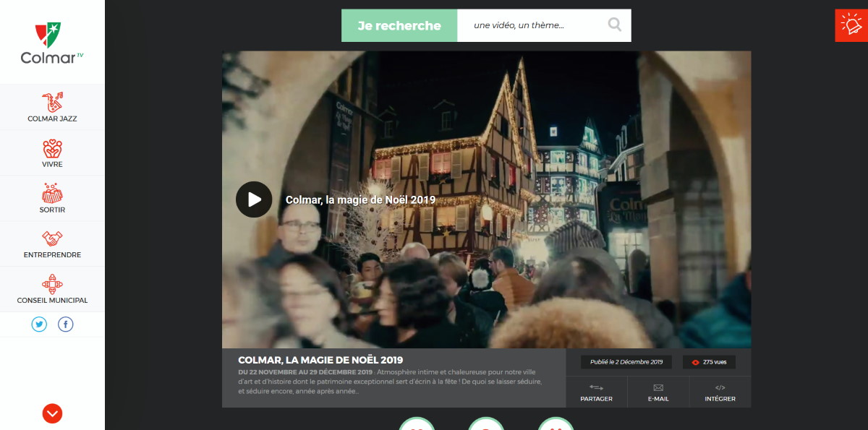Open the Colmar TV logo homepage

click(52, 43)
